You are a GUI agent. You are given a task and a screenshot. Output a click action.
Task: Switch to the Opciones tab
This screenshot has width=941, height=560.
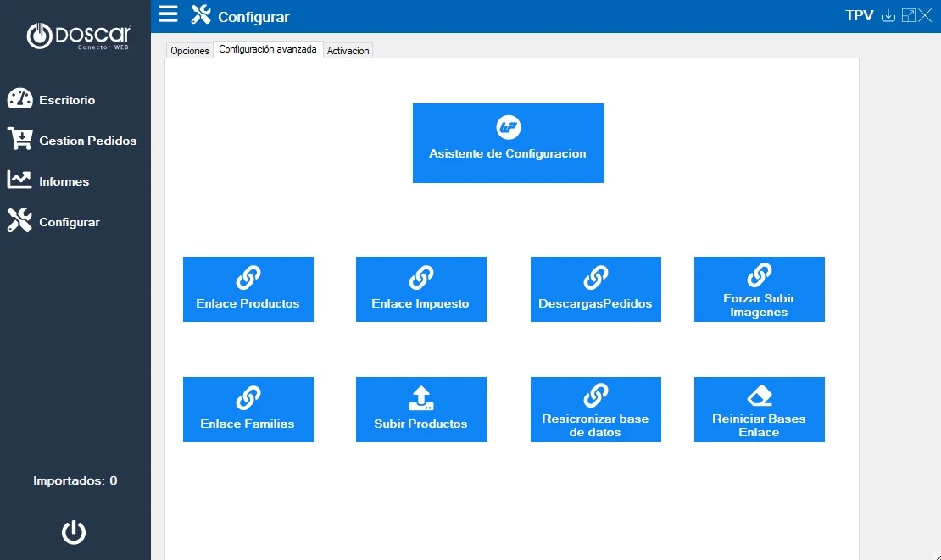[190, 51]
